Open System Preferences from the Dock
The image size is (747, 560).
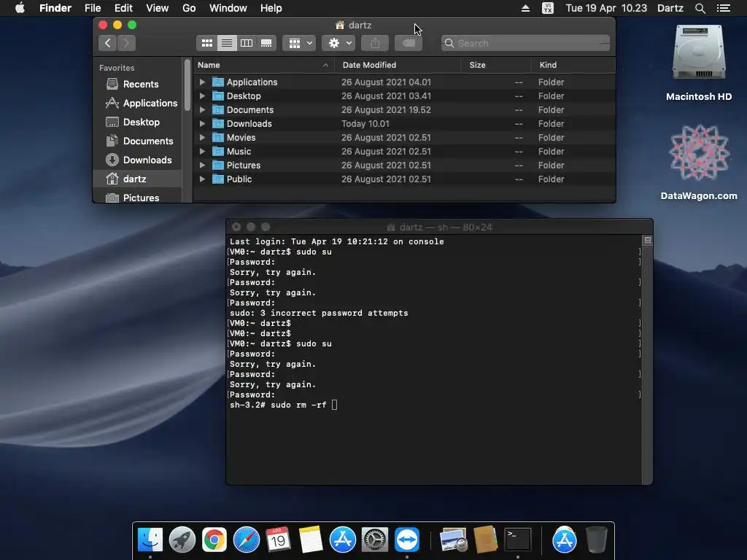tap(375, 540)
